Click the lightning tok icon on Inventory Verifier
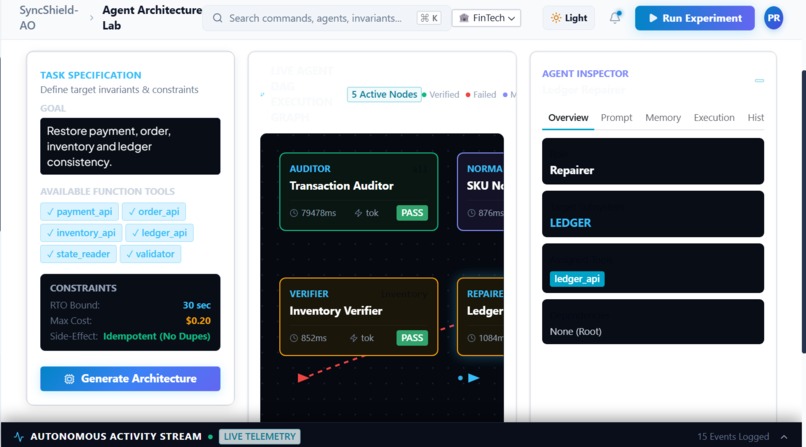Image resolution: width=806 pixels, height=447 pixels. [354, 338]
